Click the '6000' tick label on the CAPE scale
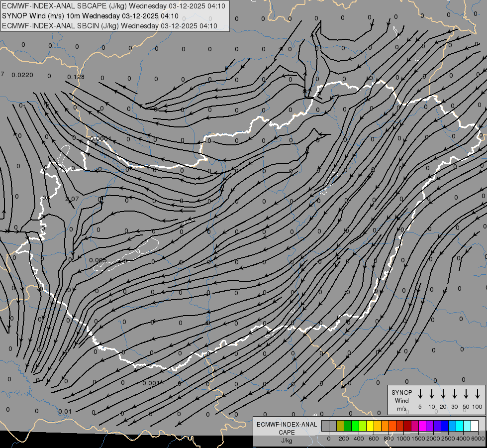The image size is (487, 448). [x=478, y=439]
